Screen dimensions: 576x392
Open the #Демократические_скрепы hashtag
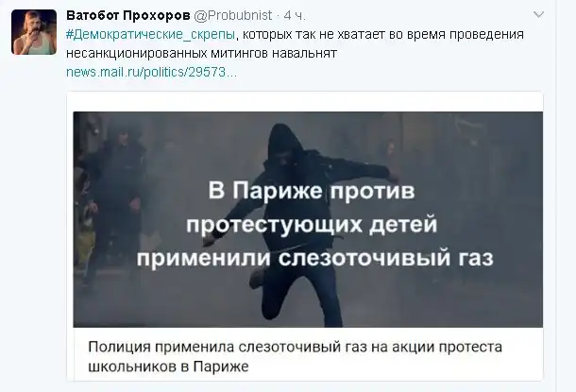[x=151, y=34]
